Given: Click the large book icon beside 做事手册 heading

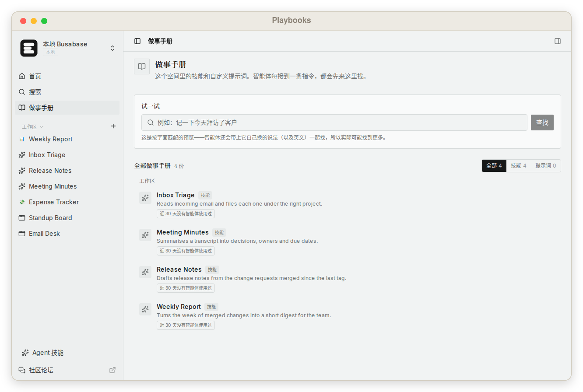Looking at the screenshot, I should [142, 66].
